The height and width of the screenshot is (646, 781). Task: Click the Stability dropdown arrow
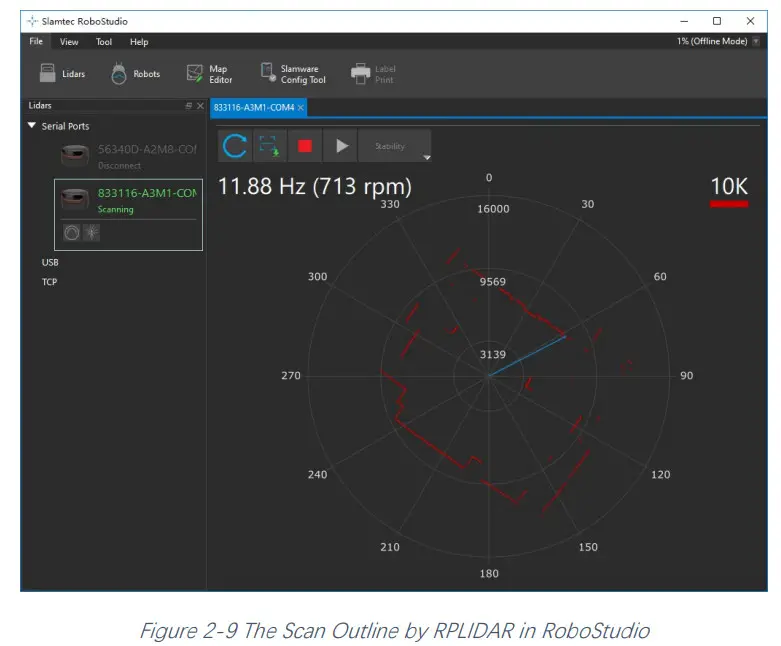point(426,157)
